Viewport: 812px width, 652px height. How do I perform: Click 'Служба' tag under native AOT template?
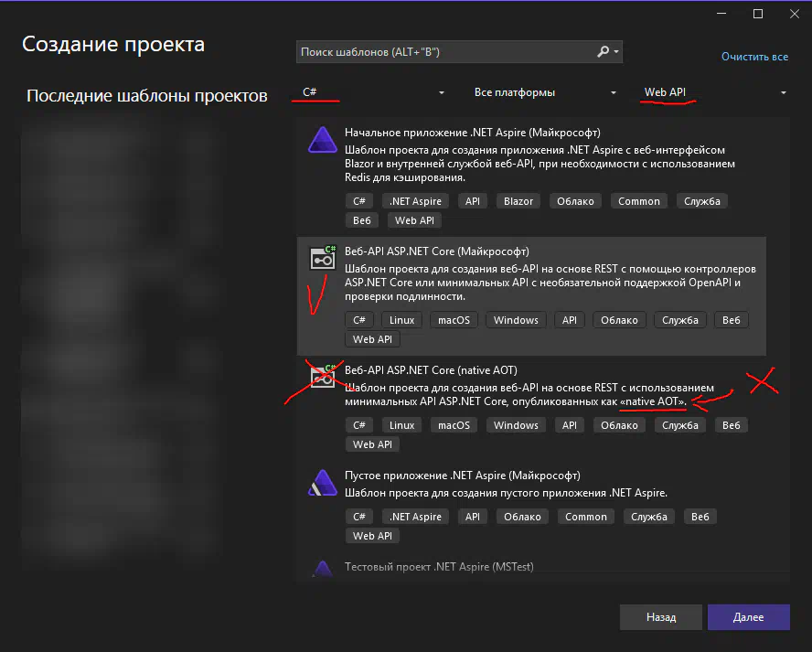tap(680, 425)
